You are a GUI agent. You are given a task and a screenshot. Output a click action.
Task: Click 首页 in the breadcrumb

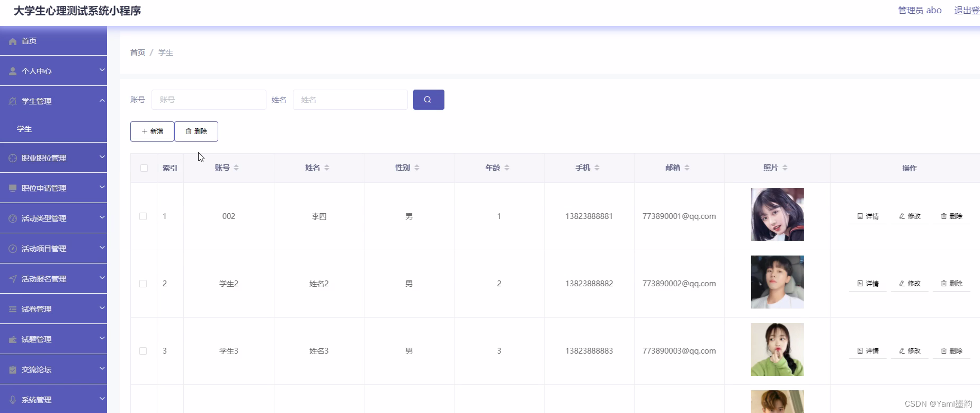click(x=138, y=52)
